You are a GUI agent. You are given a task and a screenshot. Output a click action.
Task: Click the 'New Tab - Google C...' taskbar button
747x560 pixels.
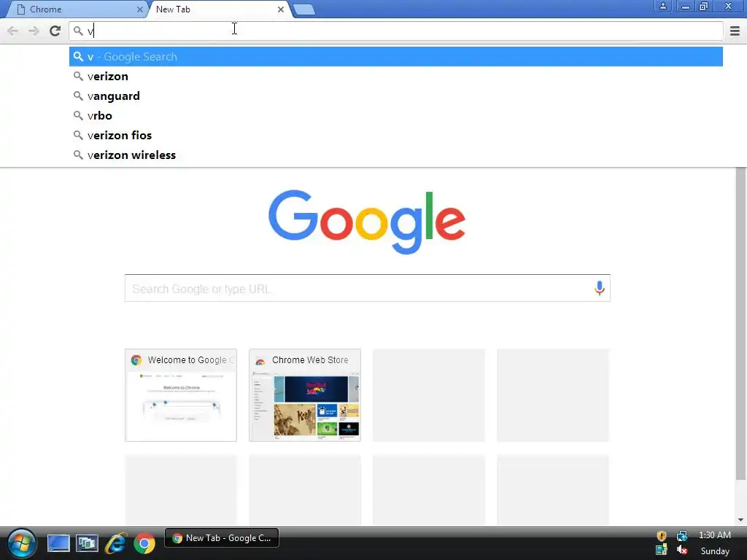click(x=222, y=538)
